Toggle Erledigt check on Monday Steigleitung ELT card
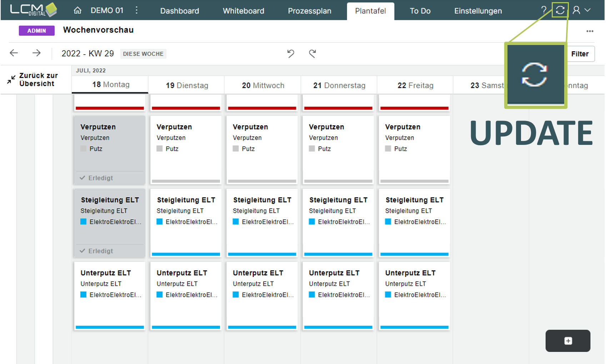This screenshot has height=364, width=606. tap(82, 251)
